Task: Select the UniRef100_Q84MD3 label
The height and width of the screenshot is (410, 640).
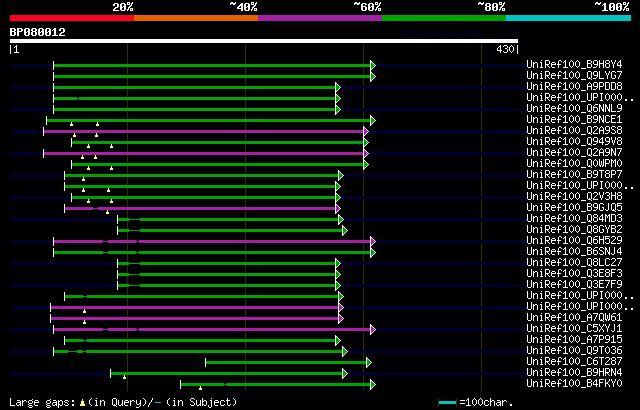Action: pyautogui.click(x=574, y=219)
